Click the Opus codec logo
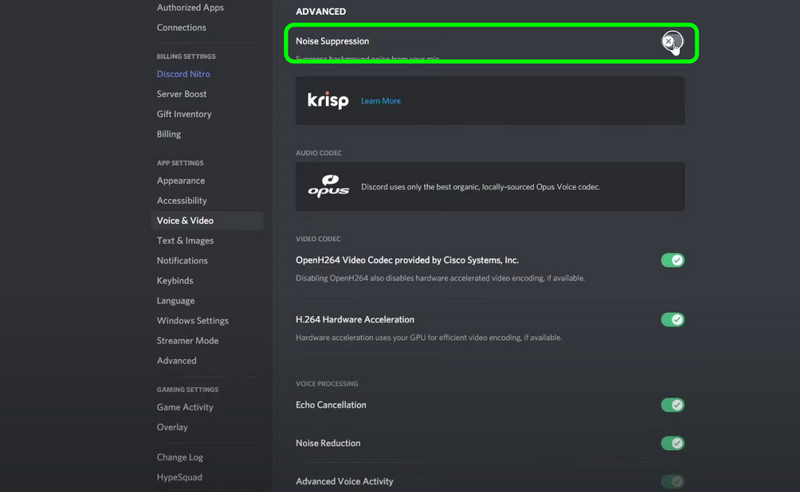This screenshot has width=800, height=492. tap(328, 186)
